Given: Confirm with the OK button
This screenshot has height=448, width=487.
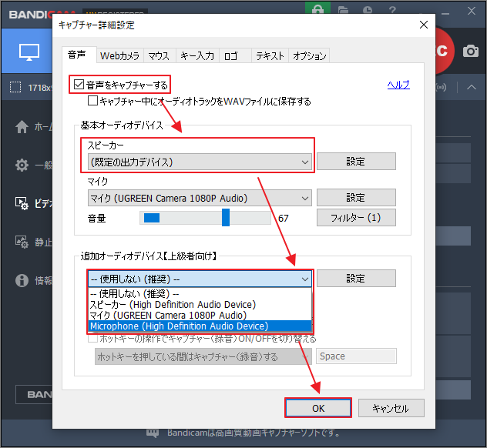Looking at the screenshot, I should point(318,408).
